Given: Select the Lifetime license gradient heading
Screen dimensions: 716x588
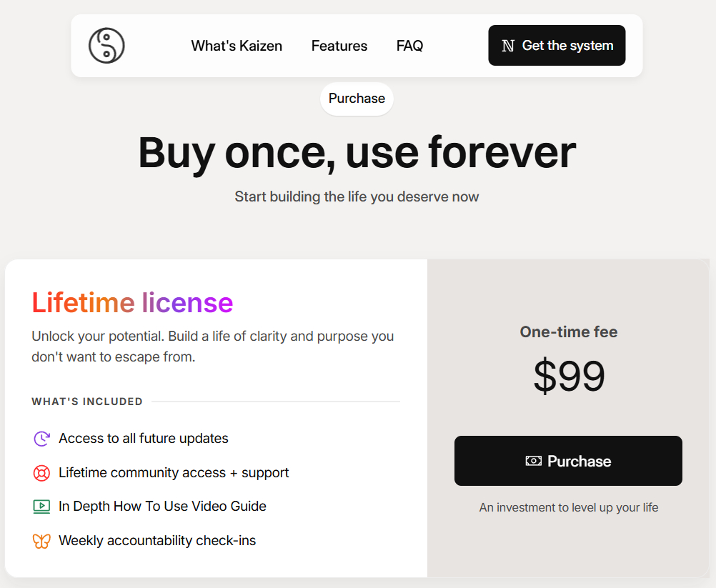Looking at the screenshot, I should (132, 303).
